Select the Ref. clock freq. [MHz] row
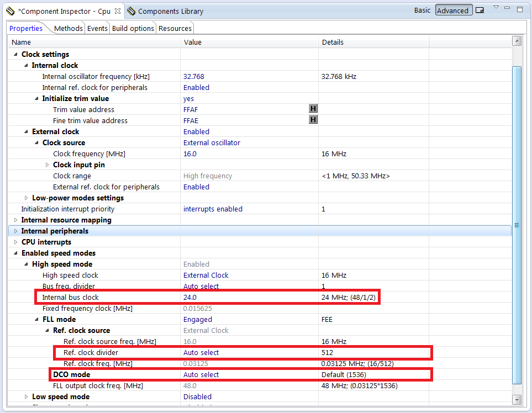Screen dimensions: 532x413 coord(260,364)
